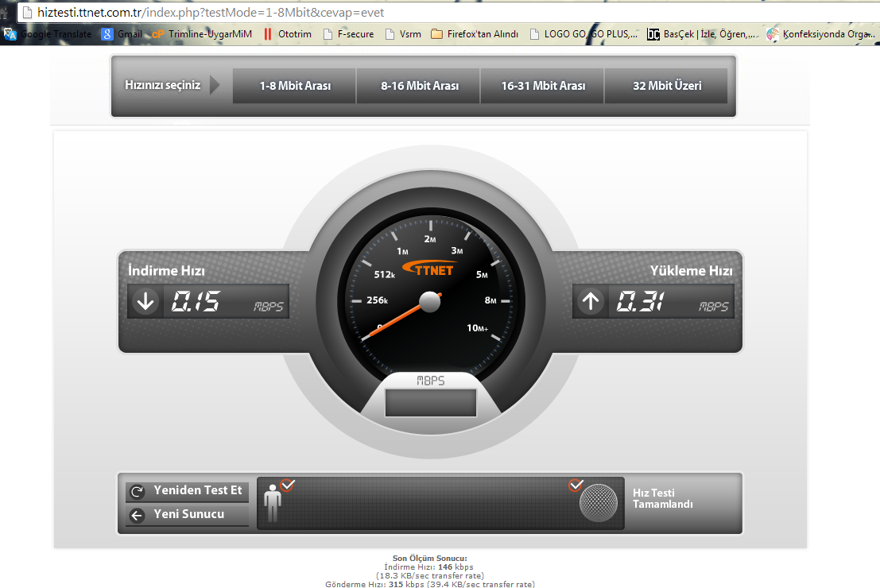
Task: Click the checkmark above the person icon
Action: tap(287, 485)
